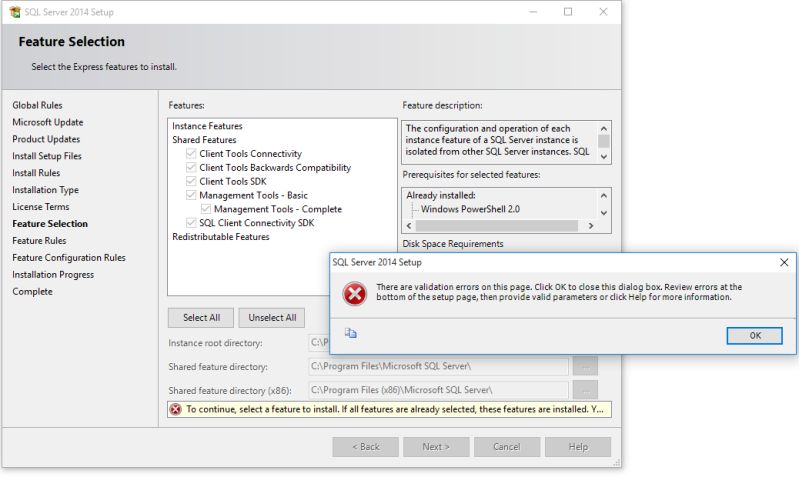This screenshot has width=799, height=487.
Task: Copy the message using the dialog copy icon
Action: coord(351,333)
